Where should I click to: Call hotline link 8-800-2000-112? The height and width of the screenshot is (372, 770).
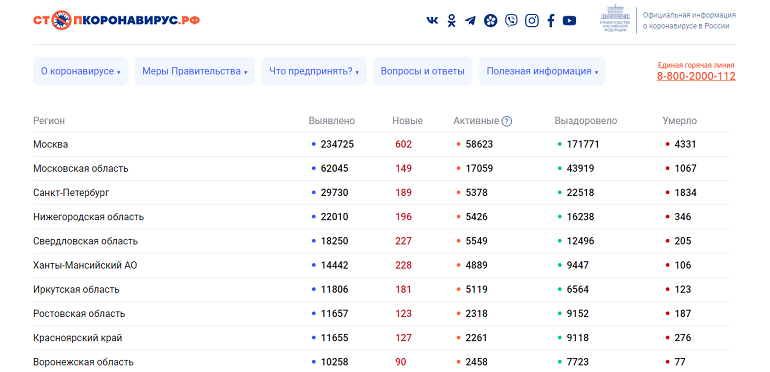[x=696, y=77]
